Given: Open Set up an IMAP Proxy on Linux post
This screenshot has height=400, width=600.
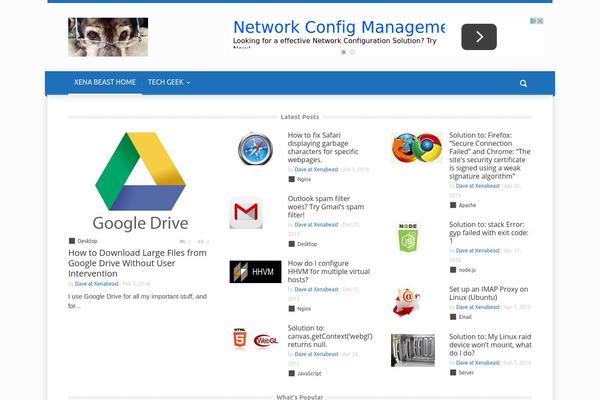Looking at the screenshot, I should 488,293.
